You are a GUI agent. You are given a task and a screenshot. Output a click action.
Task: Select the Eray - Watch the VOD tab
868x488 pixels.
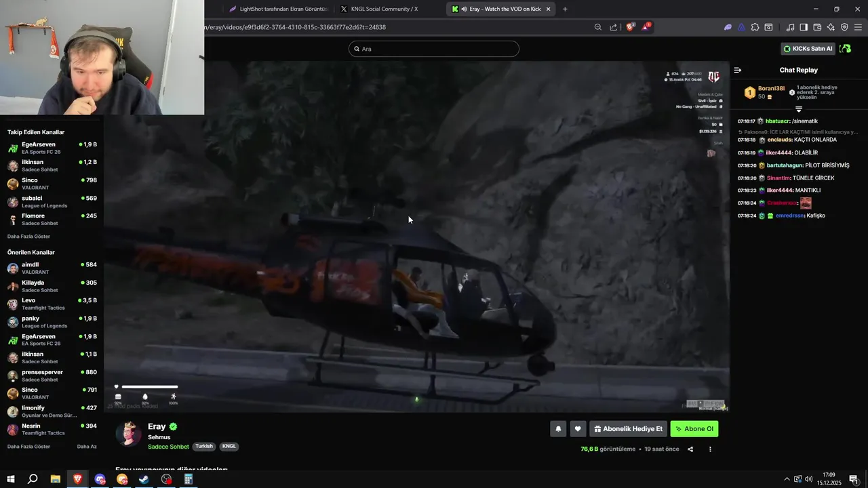pyautogui.click(x=500, y=9)
